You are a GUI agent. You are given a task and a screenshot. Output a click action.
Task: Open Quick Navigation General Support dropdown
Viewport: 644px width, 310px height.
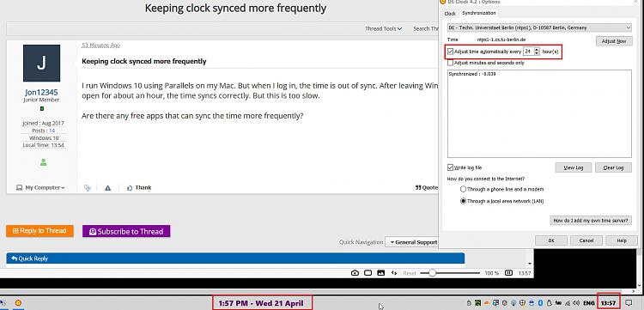tap(412, 242)
